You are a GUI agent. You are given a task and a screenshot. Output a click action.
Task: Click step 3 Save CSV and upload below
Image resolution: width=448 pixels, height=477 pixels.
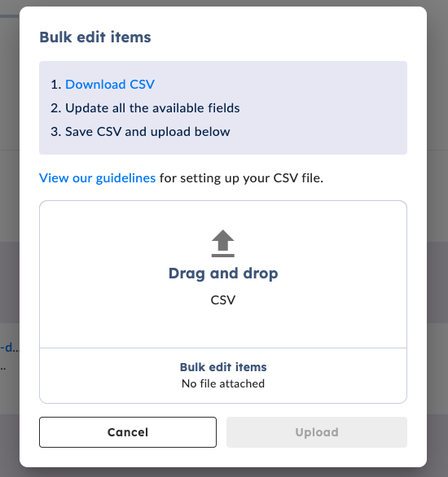tap(140, 132)
